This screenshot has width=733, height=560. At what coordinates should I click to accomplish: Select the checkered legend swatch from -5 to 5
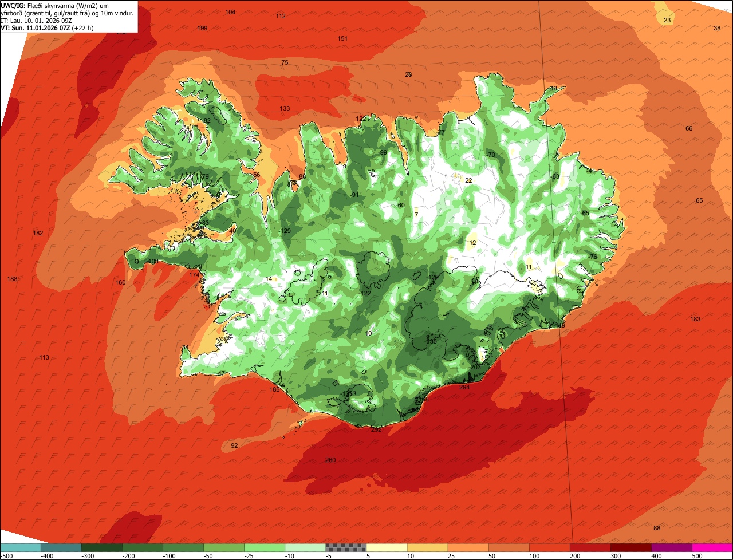tap(345, 547)
